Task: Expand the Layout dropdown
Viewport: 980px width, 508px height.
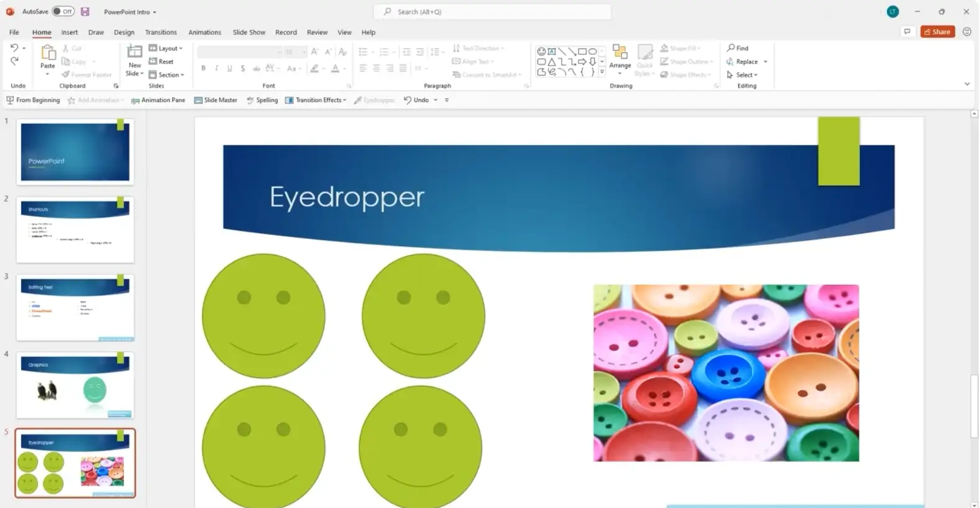Action: click(x=166, y=48)
